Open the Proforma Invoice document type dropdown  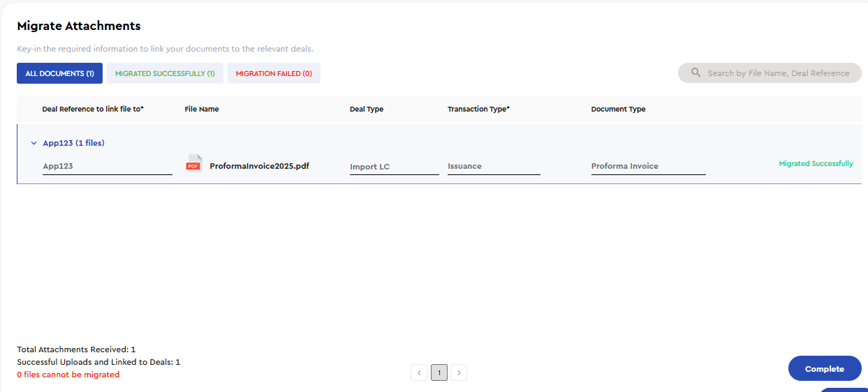[648, 167]
